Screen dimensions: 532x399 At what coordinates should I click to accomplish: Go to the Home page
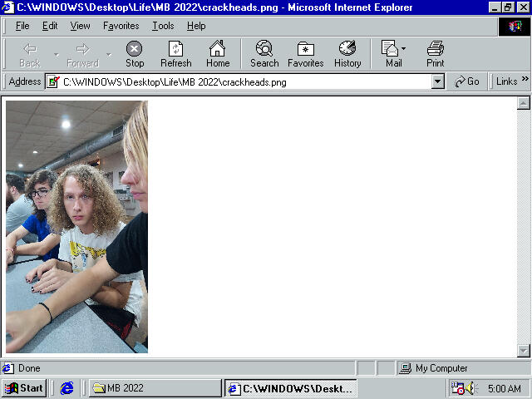[x=218, y=53]
